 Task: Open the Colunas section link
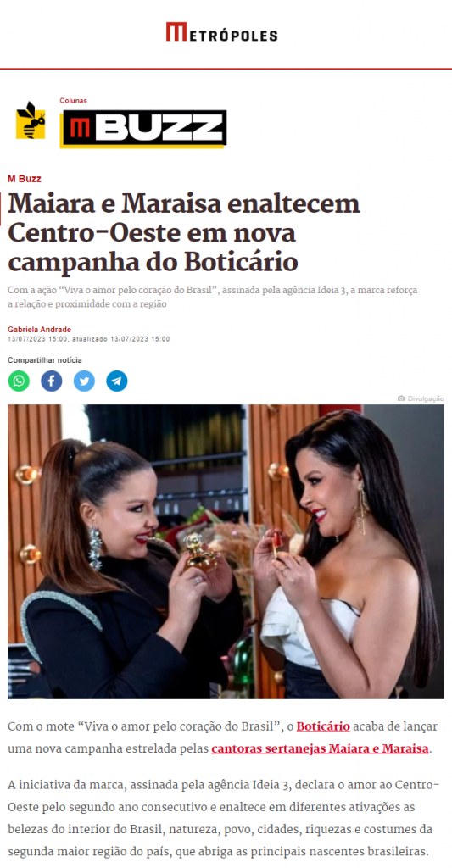click(x=73, y=101)
